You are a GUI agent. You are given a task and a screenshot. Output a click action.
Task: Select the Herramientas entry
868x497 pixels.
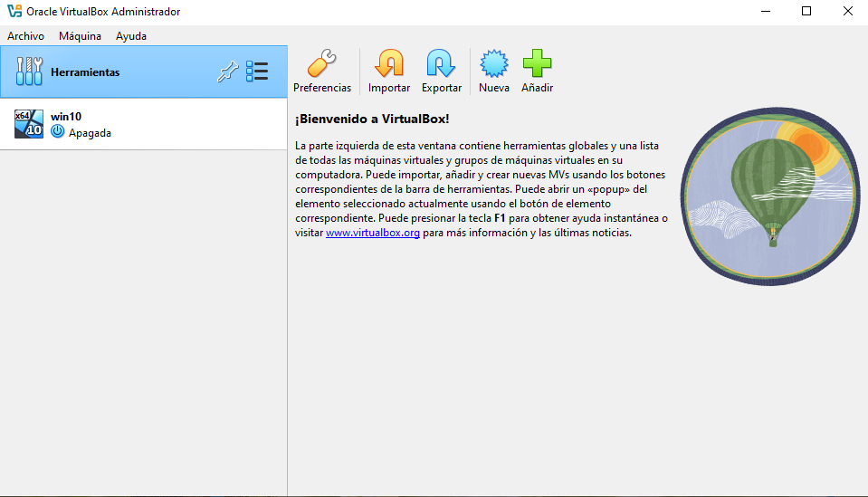tap(143, 72)
